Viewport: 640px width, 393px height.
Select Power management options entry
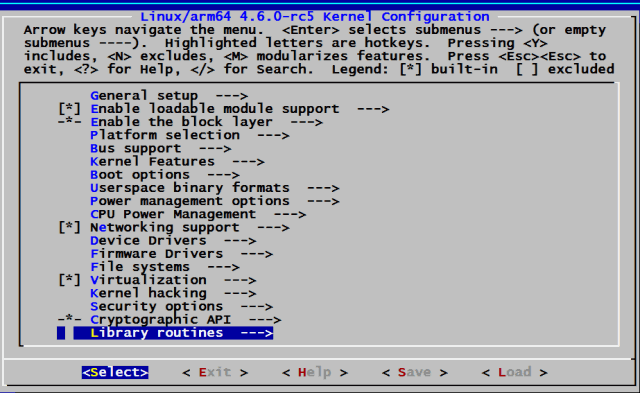[215, 201]
